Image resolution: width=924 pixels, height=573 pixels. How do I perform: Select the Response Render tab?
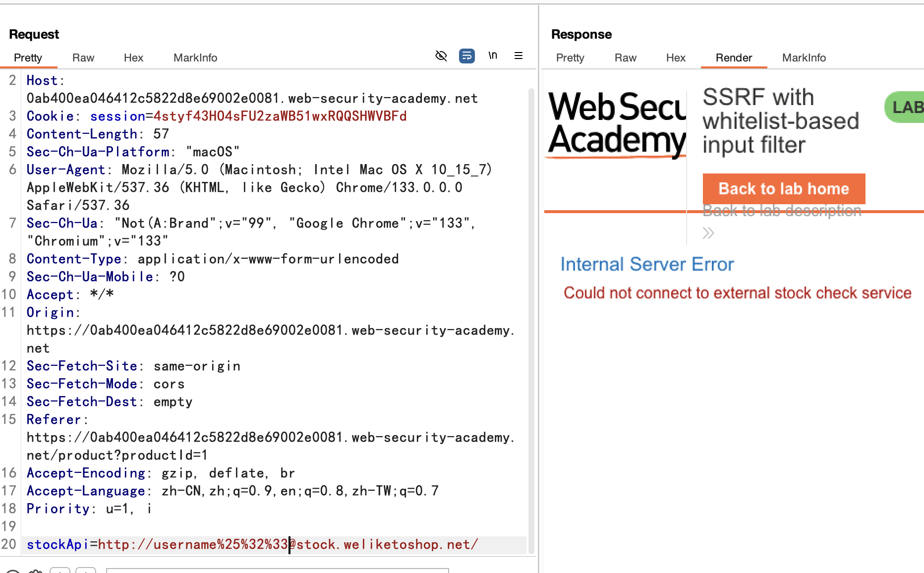pos(734,58)
